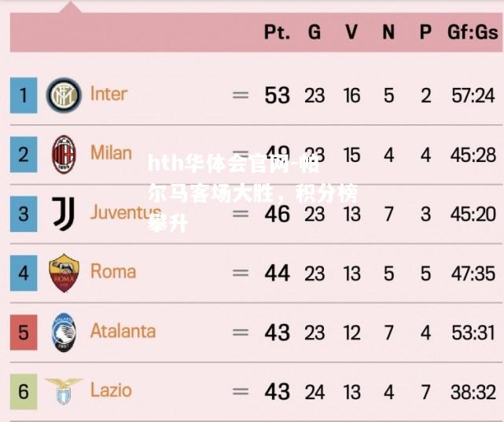Select the V wins column header
This screenshot has width=504, height=422.
(351, 32)
